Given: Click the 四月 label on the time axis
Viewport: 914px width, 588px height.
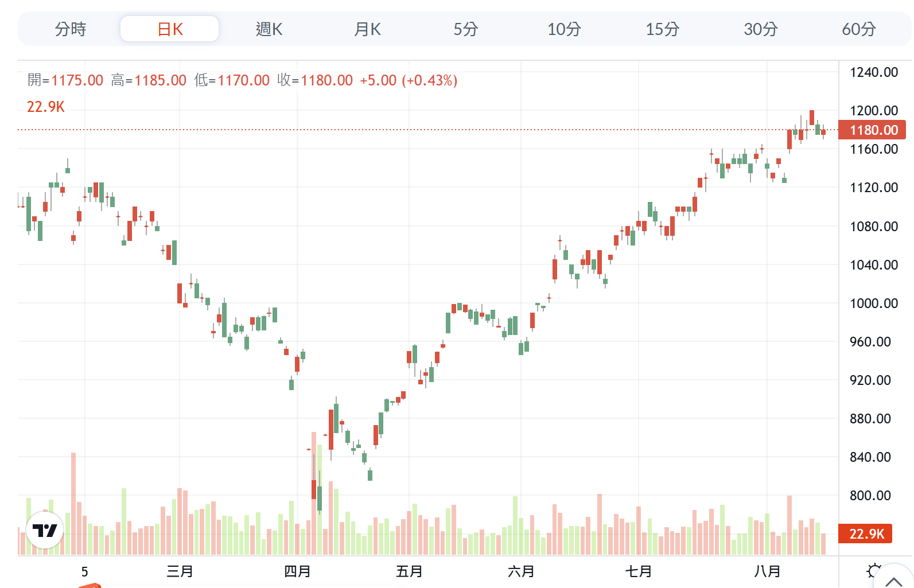Looking at the screenshot, I should coord(297,571).
